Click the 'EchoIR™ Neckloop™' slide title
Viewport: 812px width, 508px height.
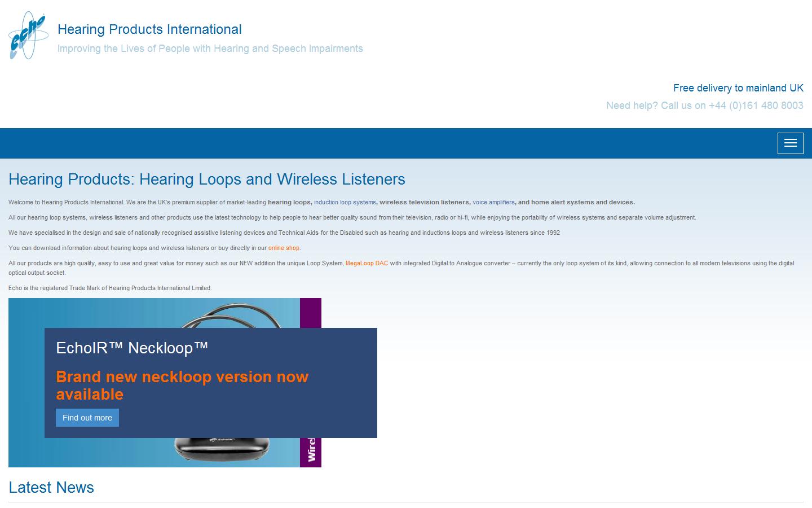pos(132,348)
